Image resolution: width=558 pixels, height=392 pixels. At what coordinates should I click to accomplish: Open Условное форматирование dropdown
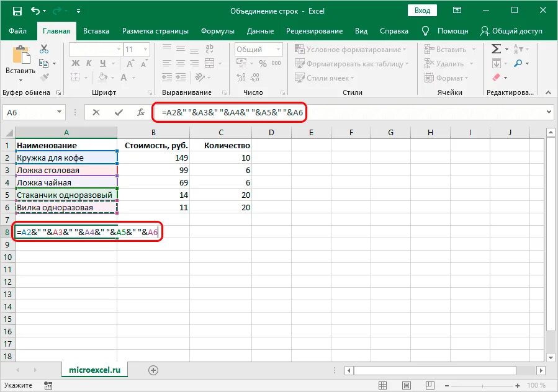coord(351,50)
